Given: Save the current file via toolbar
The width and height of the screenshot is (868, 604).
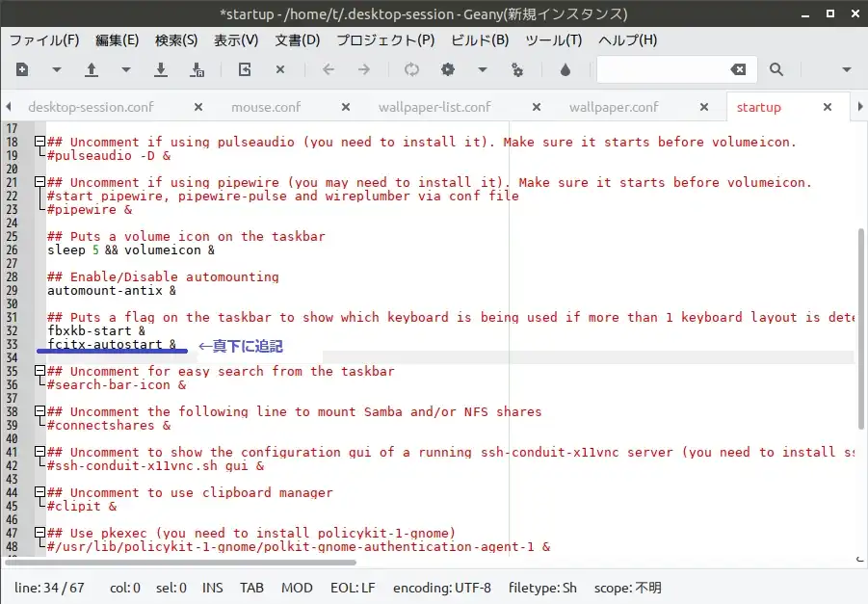Looking at the screenshot, I should (162, 69).
